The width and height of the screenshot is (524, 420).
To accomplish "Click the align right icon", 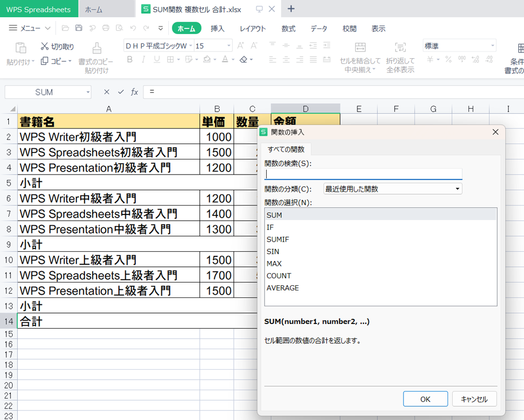I will 300,60.
